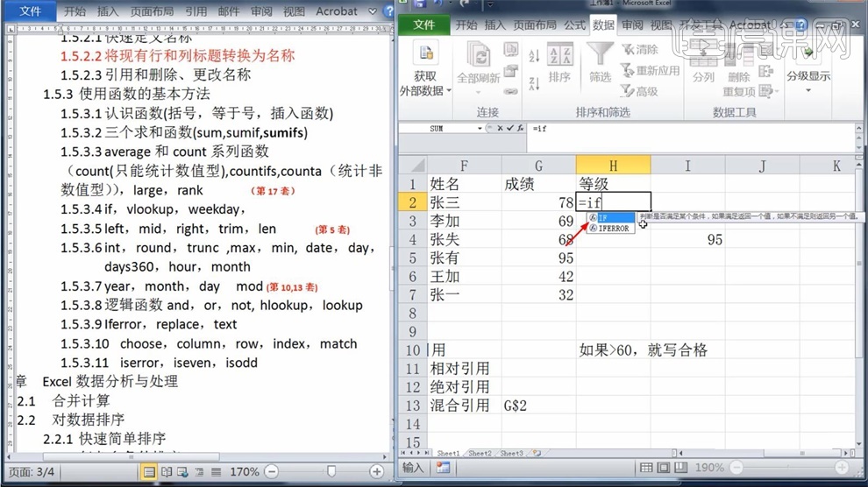Screen dimensions: 868x487
Task: Expand the formula bar with down arrow
Action: (858, 148)
